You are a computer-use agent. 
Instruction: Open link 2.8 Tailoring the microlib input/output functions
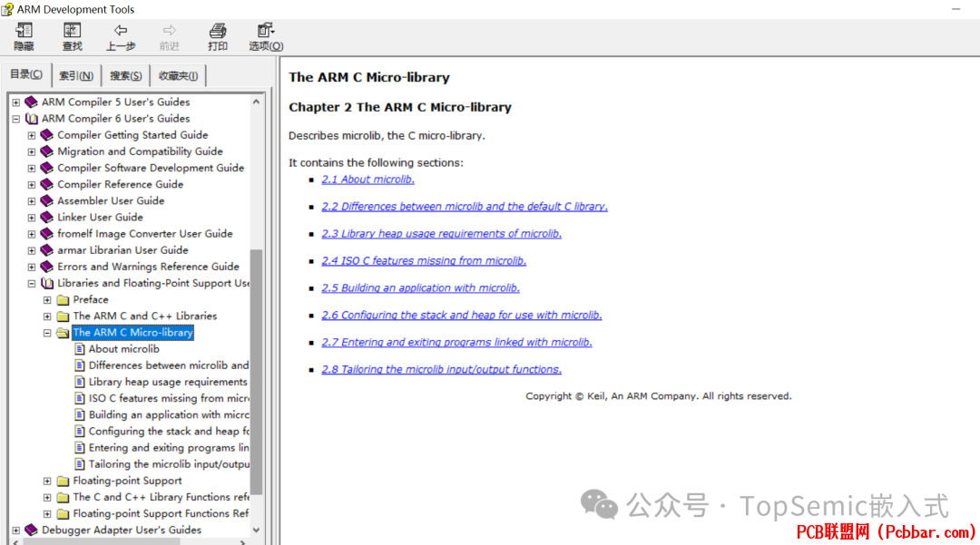pos(441,370)
